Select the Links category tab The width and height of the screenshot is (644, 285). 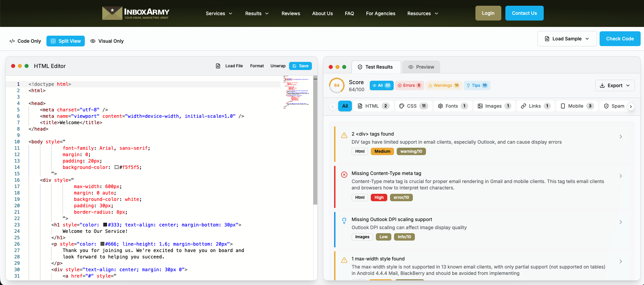536,106
